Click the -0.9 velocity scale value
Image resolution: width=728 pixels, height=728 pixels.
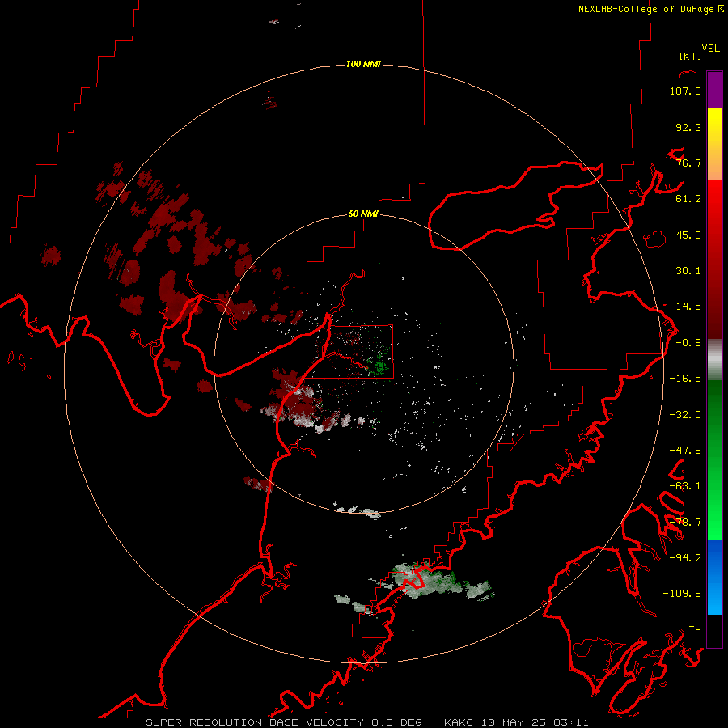[x=688, y=343]
